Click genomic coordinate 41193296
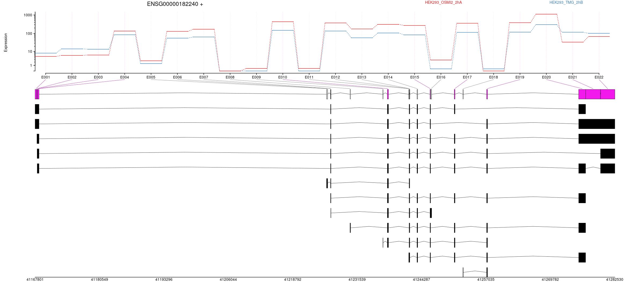The width and height of the screenshot is (644, 284). tap(164, 280)
